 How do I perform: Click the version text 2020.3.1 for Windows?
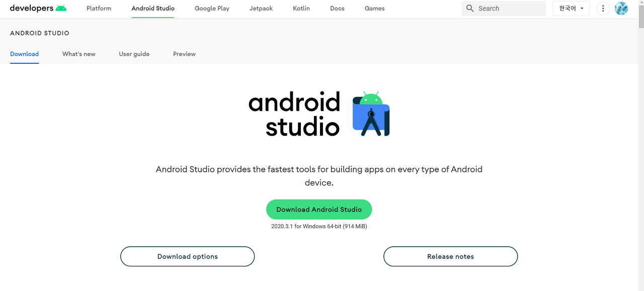[319, 226]
